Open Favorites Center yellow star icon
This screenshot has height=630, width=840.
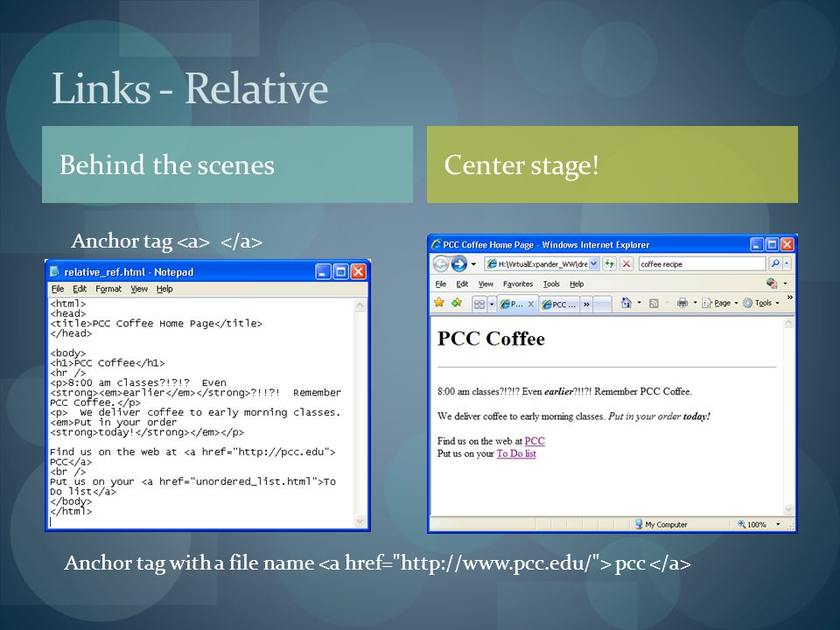click(439, 303)
